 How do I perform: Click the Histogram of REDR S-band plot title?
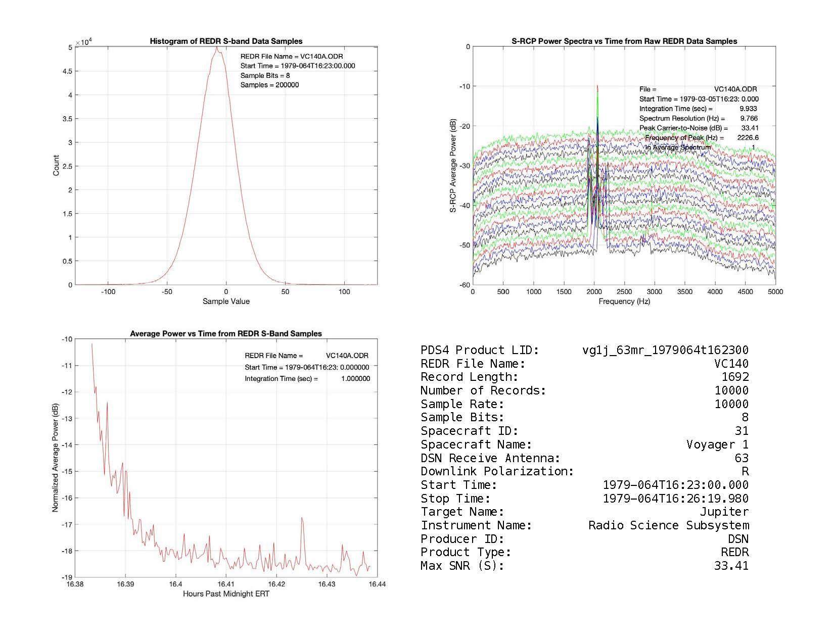tap(226, 41)
